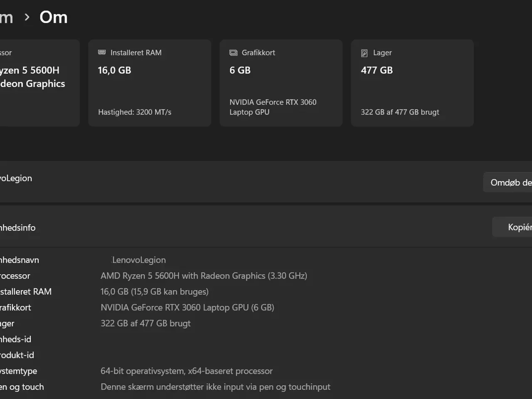The image size is (532, 399).
Task: Click the Grafikkort display card icon
Action: 233,53
